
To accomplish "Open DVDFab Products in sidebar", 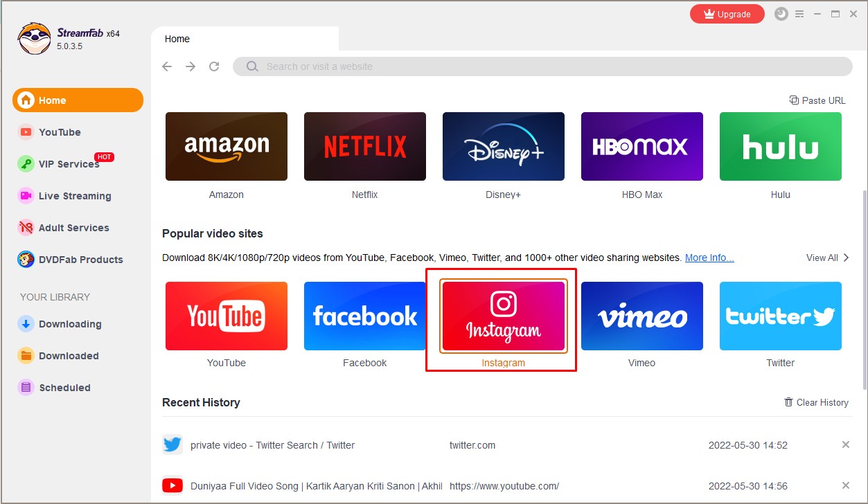I will (x=71, y=260).
